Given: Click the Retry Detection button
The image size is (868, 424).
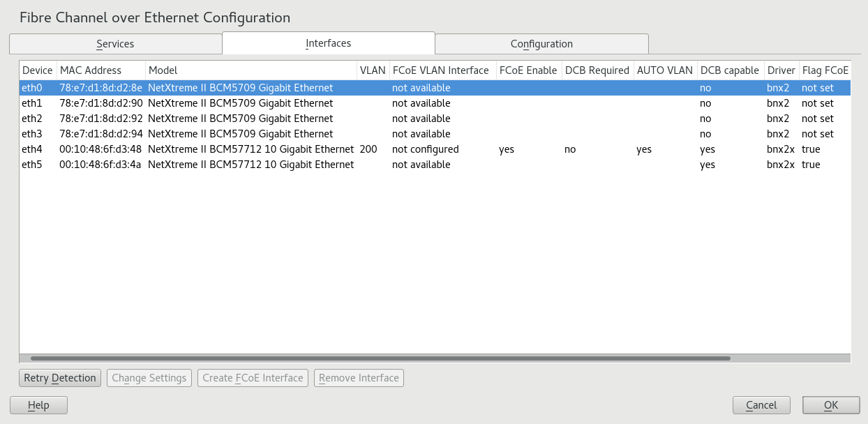Looking at the screenshot, I should [x=60, y=378].
